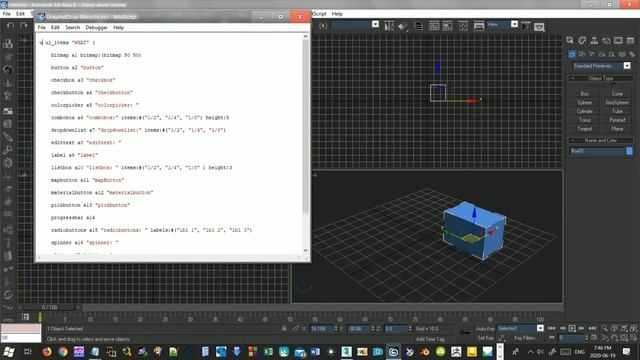This screenshot has width=640, height=360.
Task: Open the Debugger menu in MAXScript editor
Action: coord(96,27)
